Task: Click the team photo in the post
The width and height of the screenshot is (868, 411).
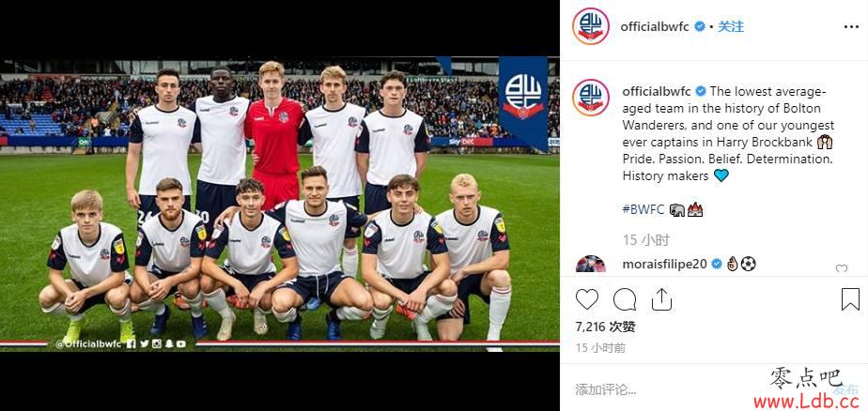Action: (x=280, y=205)
